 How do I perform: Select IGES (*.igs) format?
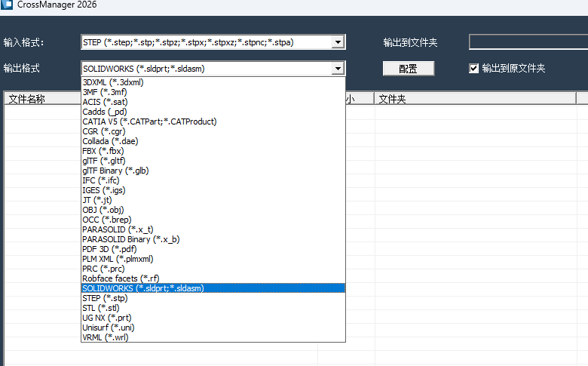(213, 190)
